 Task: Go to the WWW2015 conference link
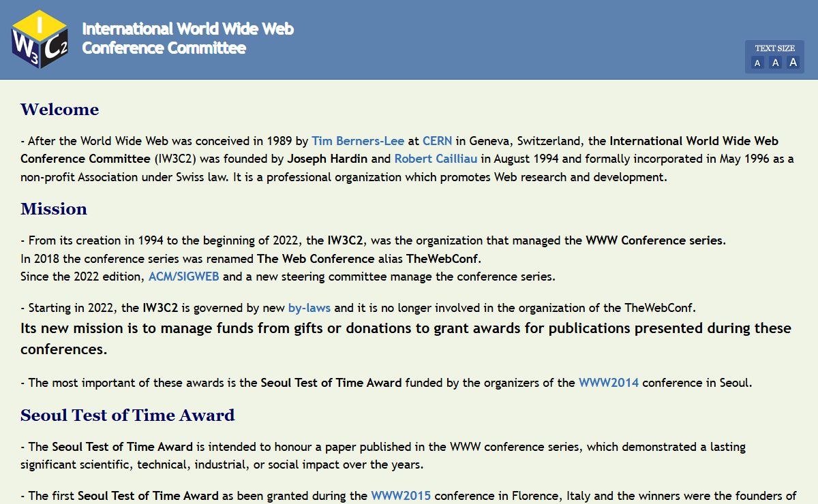[401, 496]
